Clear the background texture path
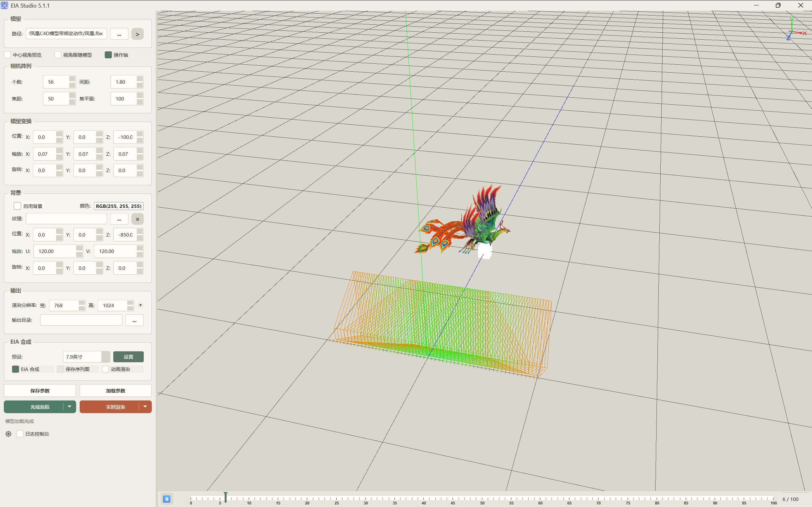Screen dimensions: 812x507 (137, 219)
